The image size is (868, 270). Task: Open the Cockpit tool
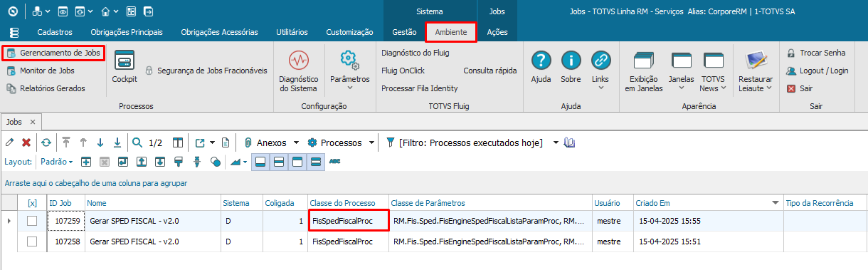pos(125,67)
